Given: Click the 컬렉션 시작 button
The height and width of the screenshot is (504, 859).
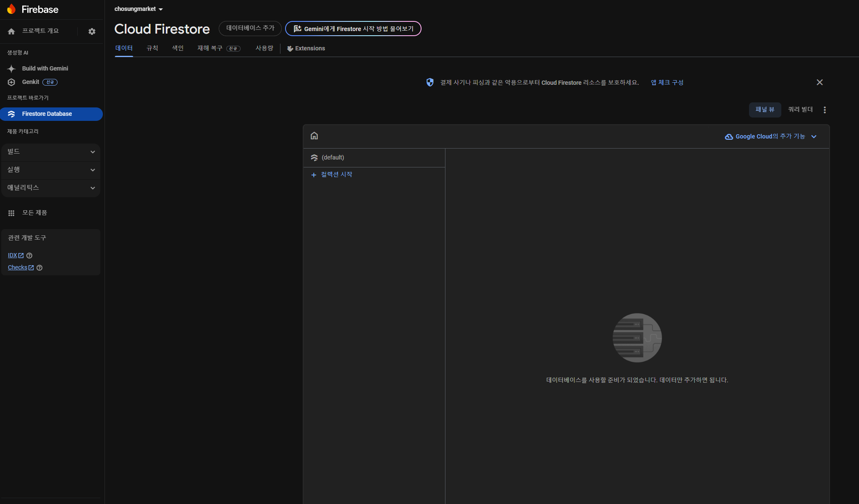Looking at the screenshot, I should (x=332, y=175).
